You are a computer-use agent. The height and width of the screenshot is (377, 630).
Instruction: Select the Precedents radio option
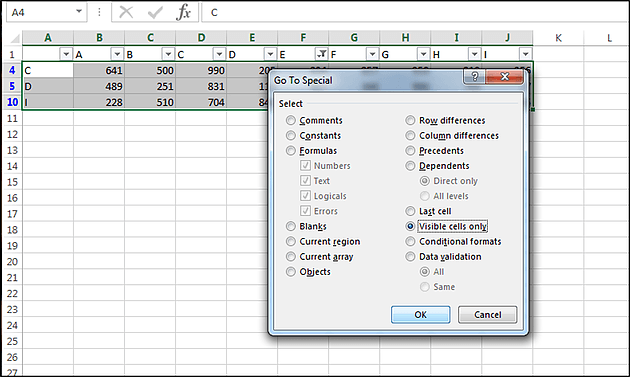pos(410,151)
